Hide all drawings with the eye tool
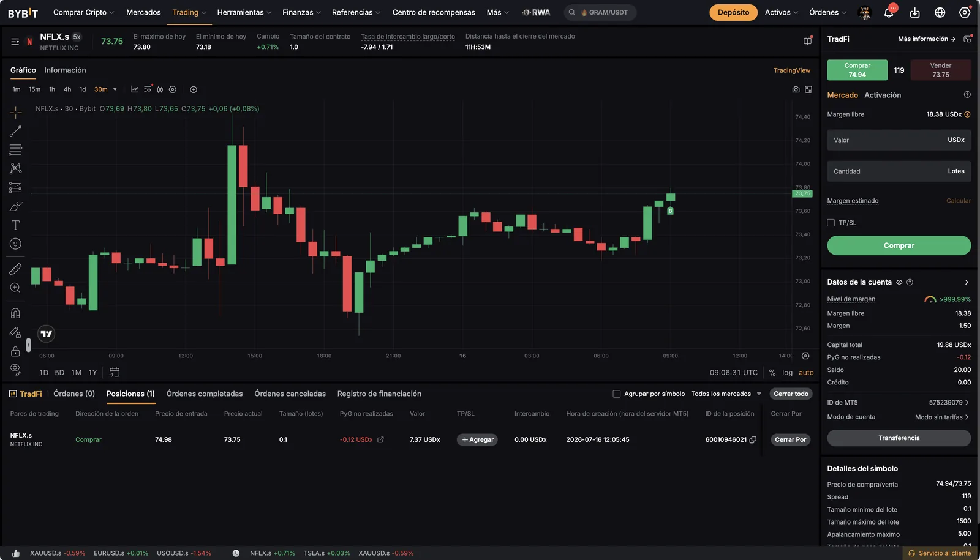This screenshot has height=560, width=980. click(x=15, y=370)
